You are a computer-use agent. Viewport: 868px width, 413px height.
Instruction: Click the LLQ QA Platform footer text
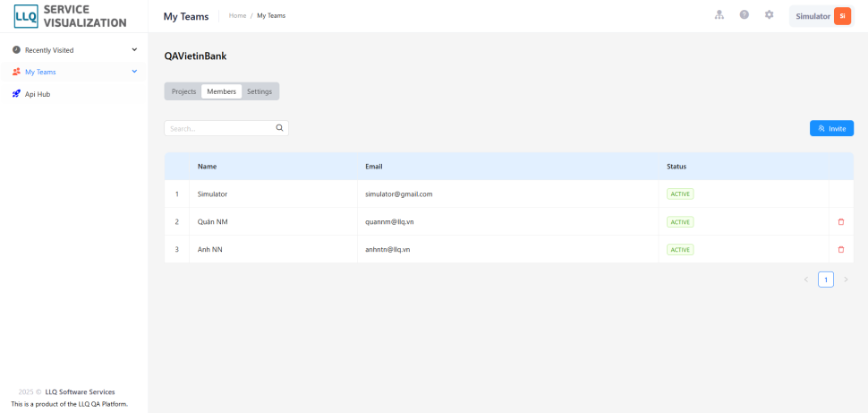pyautogui.click(x=69, y=404)
